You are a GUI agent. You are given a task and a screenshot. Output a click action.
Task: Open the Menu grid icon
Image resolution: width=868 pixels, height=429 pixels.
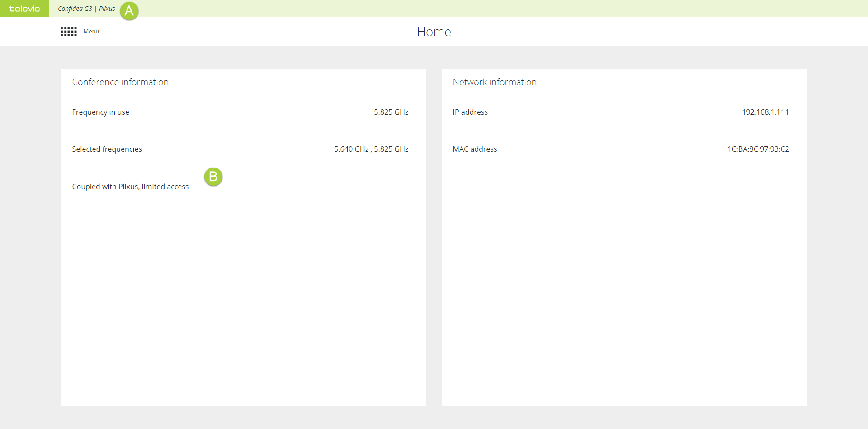click(69, 32)
